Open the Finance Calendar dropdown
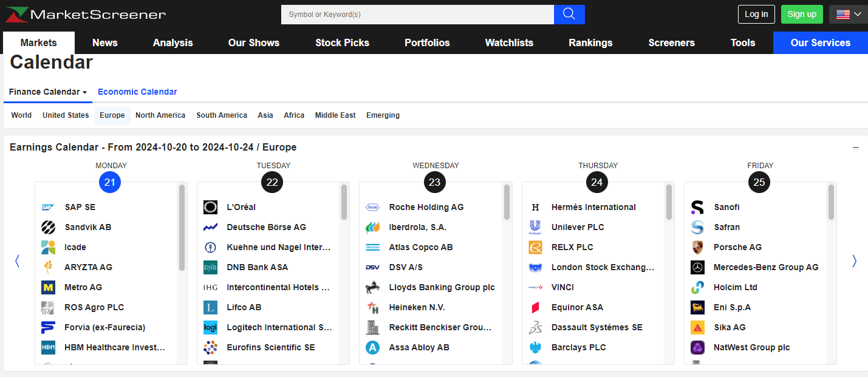The width and height of the screenshot is (868, 377). (x=48, y=92)
